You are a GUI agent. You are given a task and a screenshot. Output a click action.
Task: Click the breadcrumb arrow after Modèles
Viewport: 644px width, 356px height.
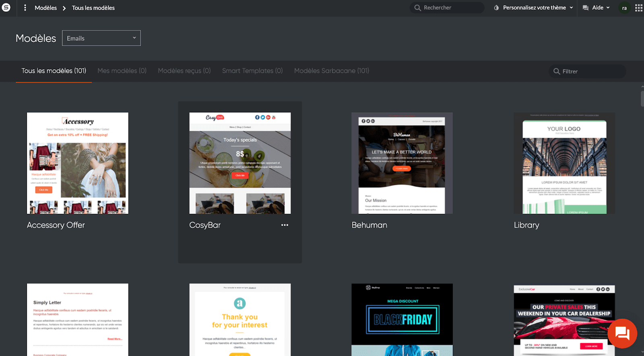point(64,8)
